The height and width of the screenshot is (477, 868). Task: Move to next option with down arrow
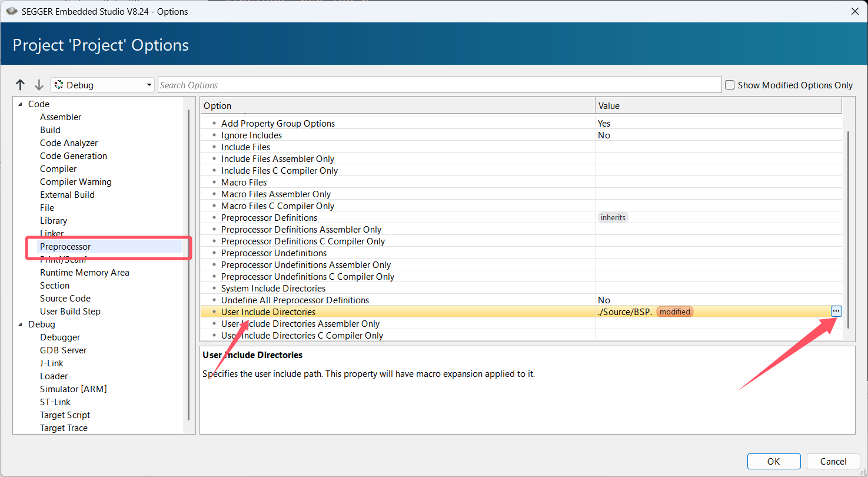click(x=39, y=85)
